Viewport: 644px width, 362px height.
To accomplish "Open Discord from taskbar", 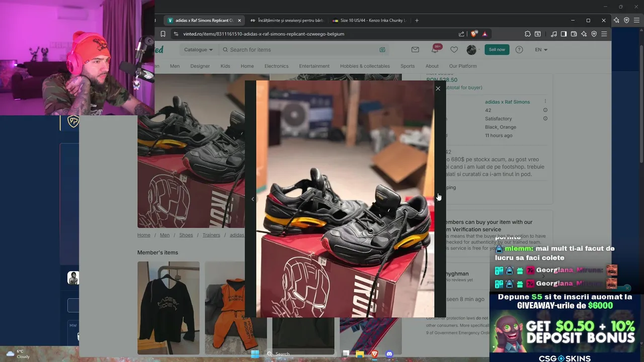I will (x=389, y=354).
